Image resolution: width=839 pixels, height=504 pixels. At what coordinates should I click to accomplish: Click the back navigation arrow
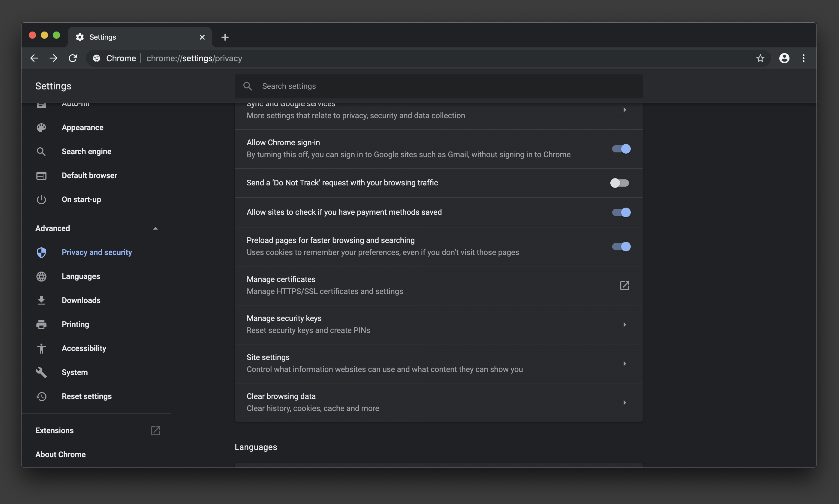coord(34,58)
